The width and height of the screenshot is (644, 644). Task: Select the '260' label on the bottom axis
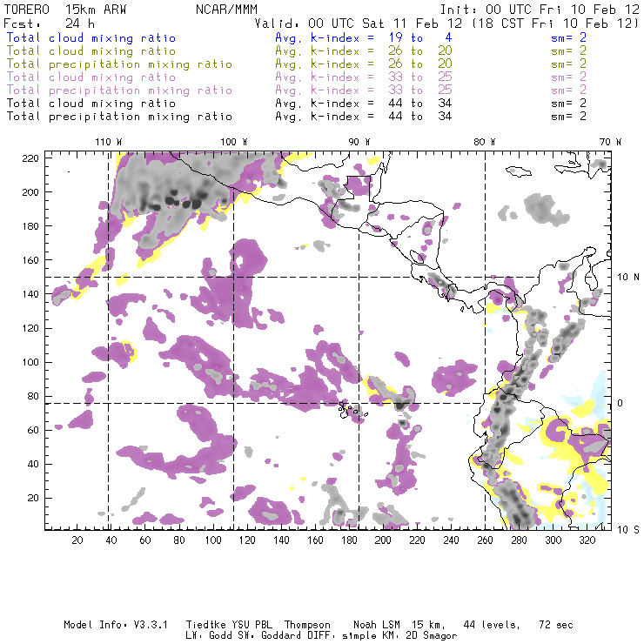pos(485,540)
